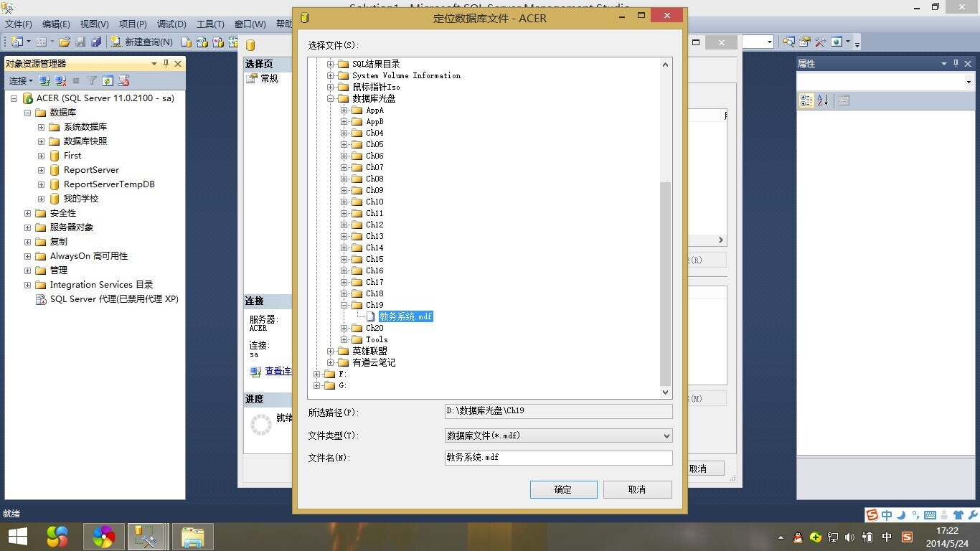Click the file name (文件名) input field

tap(558, 458)
